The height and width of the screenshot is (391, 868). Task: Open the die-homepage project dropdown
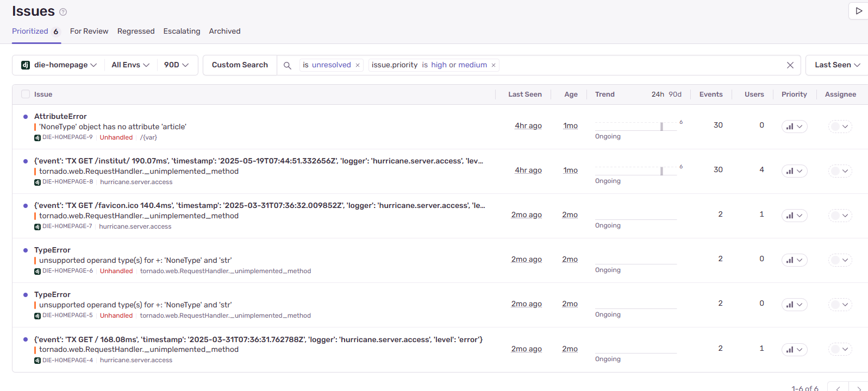click(59, 65)
